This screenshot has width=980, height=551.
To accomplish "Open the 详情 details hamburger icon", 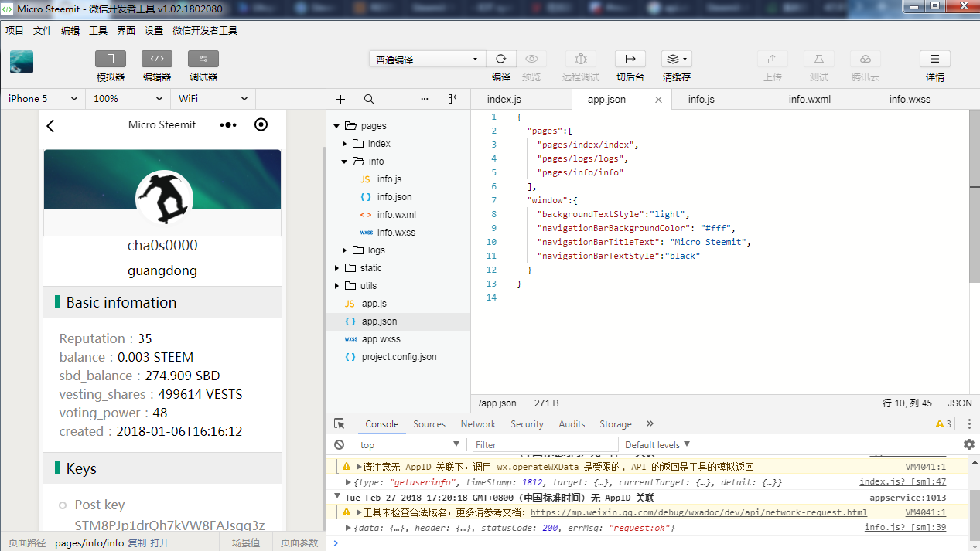I will [935, 59].
